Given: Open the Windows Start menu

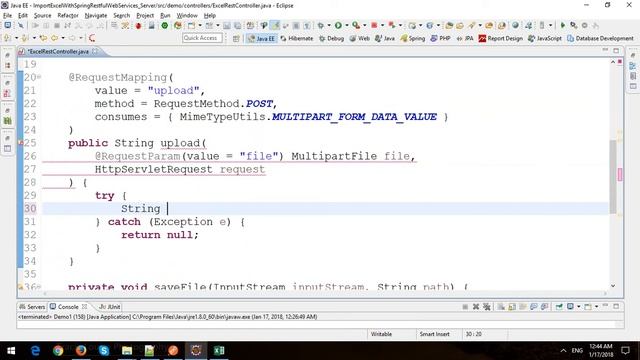Looking at the screenshot, I should click(11, 351).
